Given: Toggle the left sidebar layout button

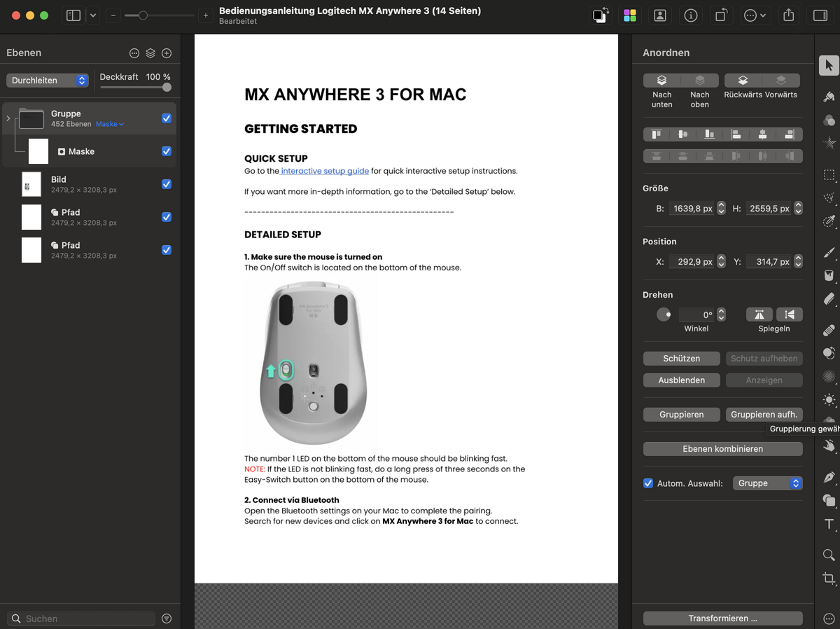Looking at the screenshot, I should pyautogui.click(x=73, y=15).
